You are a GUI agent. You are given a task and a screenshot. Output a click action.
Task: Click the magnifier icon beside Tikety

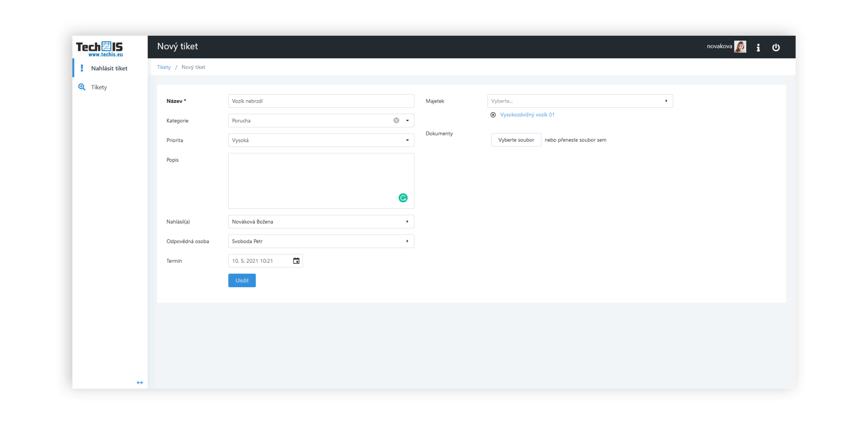[x=82, y=87]
